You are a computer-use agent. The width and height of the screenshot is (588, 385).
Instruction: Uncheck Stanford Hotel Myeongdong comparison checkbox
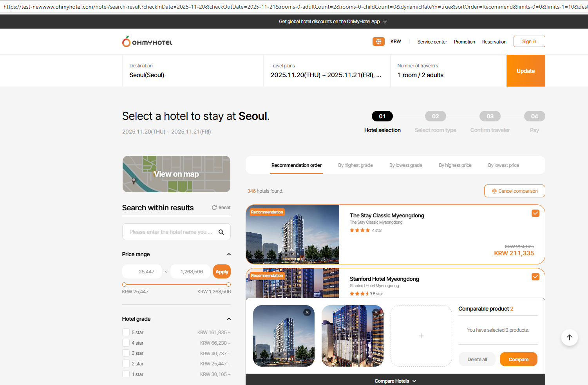pos(536,277)
